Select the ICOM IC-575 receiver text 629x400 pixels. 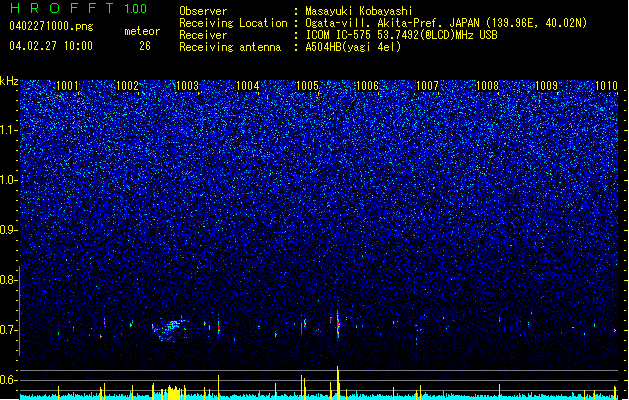point(401,35)
